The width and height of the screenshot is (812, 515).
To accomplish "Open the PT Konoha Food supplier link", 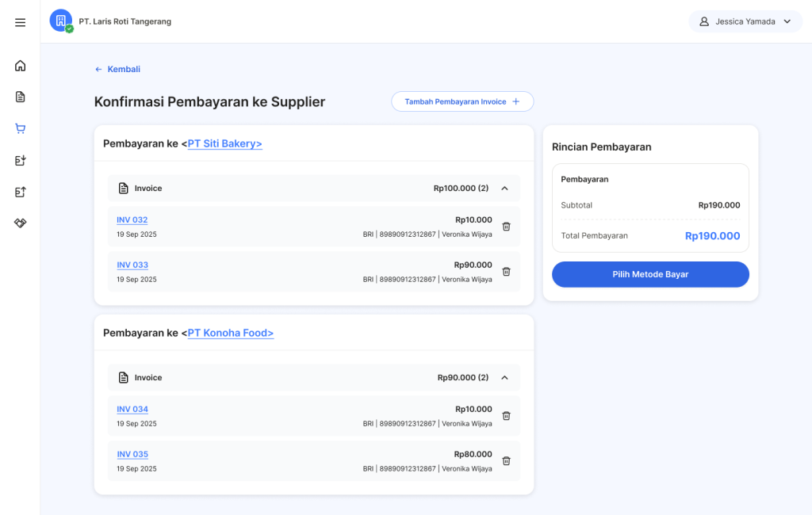I will click(x=231, y=333).
